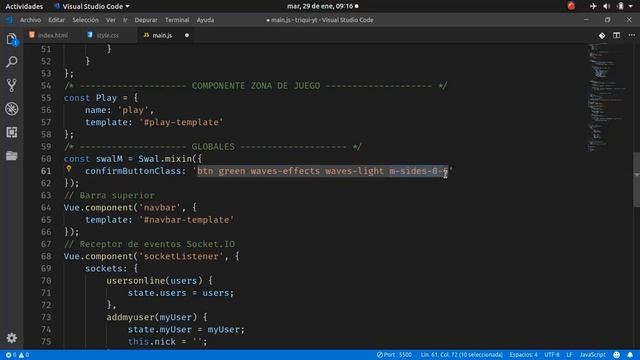This screenshot has height=360, width=640.
Task: Click line number 55 in the gutter
Action: click(46, 98)
